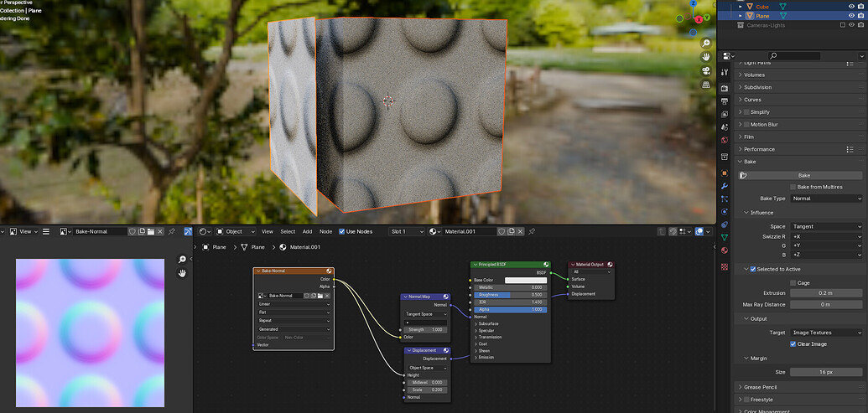Open the Object Data green triangle tab
868x413 pixels.
(x=725, y=238)
